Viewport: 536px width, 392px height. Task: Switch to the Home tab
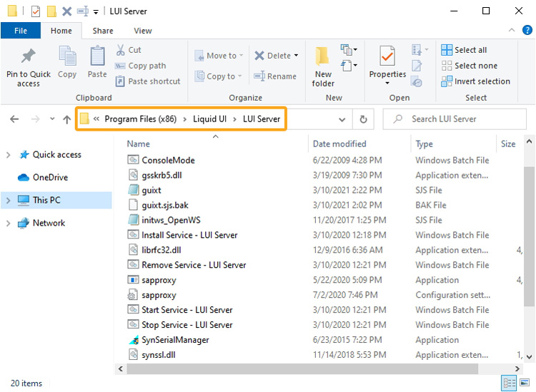click(x=61, y=31)
